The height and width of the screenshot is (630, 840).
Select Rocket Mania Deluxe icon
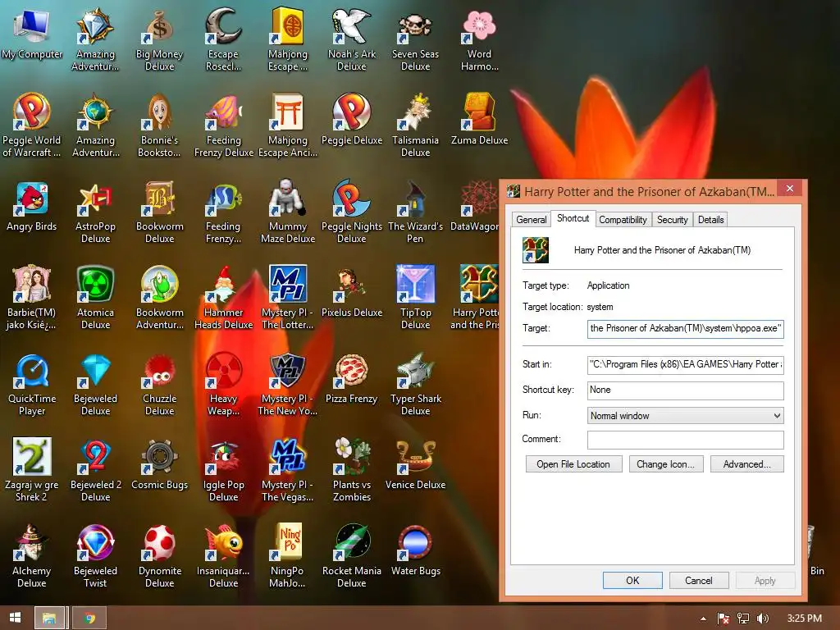click(x=351, y=543)
